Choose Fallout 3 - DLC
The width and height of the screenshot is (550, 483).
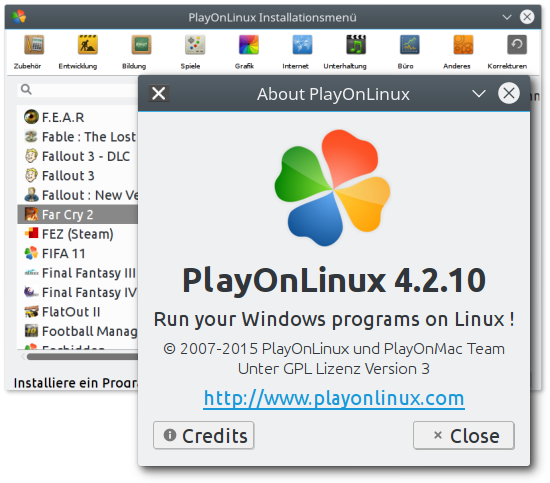pyautogui.click(x=77, y=156)
